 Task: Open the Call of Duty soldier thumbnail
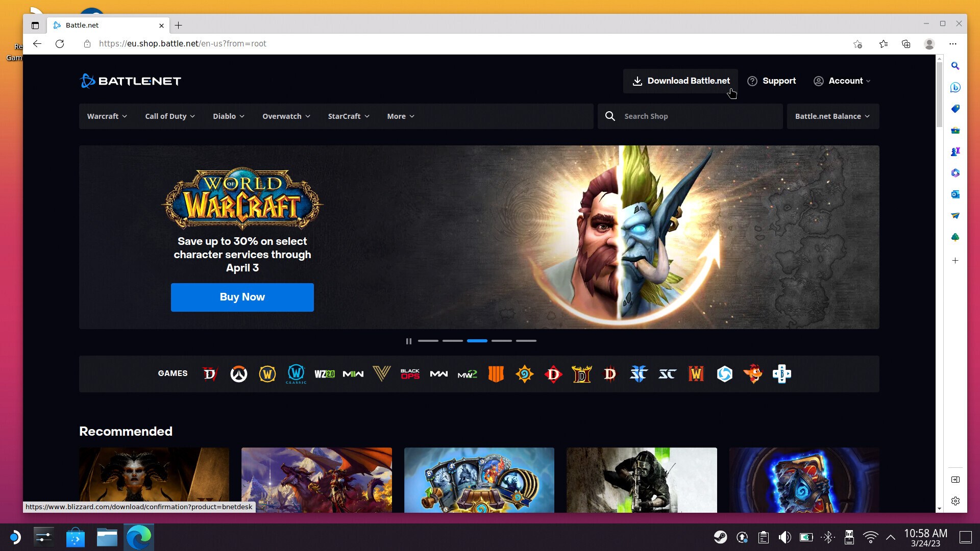point(642,480)
